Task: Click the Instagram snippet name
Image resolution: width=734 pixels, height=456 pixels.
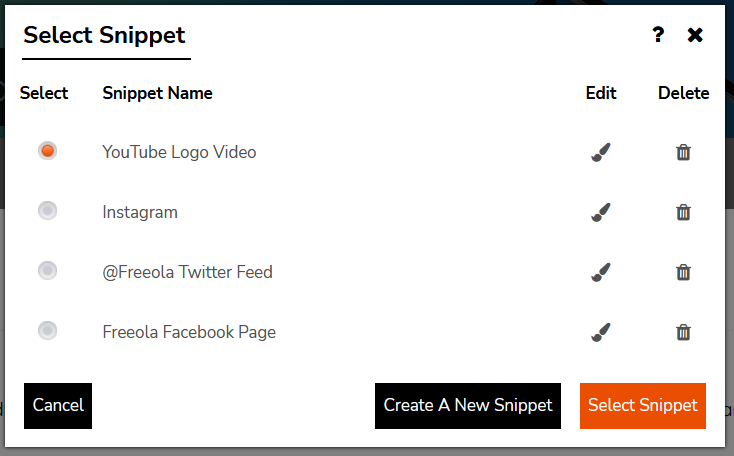Action: (140, 212)
